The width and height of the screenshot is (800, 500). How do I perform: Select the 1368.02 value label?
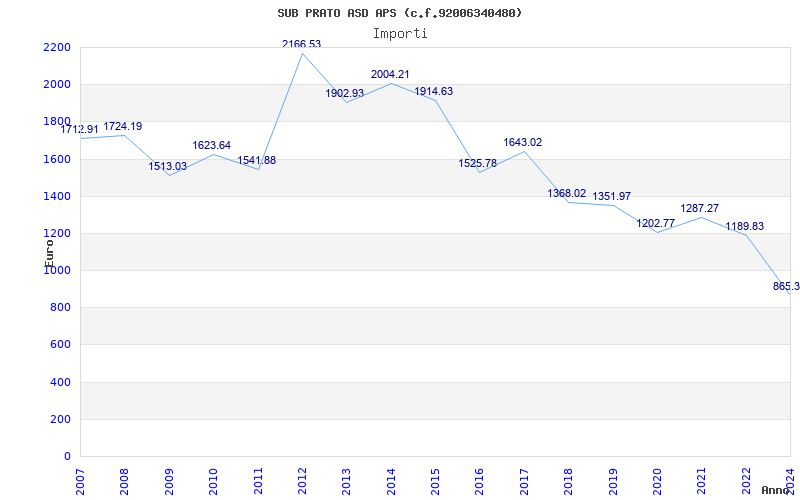tap(567, 193)
